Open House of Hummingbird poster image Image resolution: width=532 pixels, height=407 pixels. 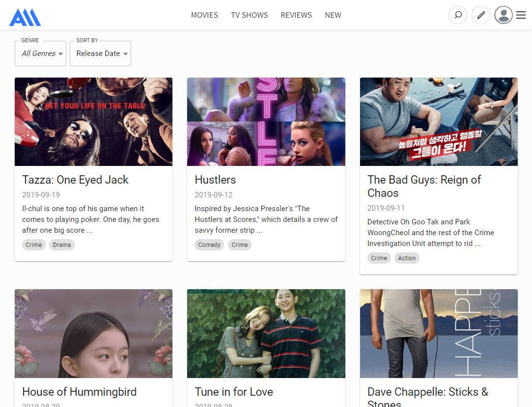(94, 333)
